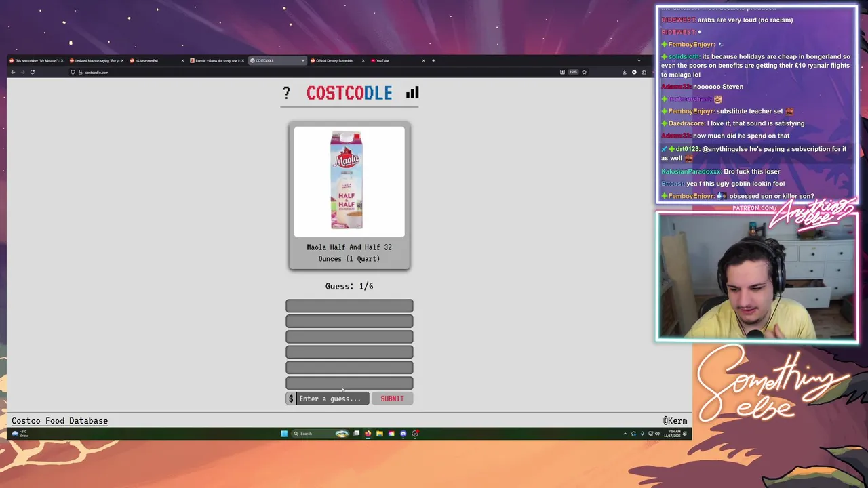This screenshot has width=868, height=488.
Task: Click the first empty guess row
Action: (x=349, y=306)
